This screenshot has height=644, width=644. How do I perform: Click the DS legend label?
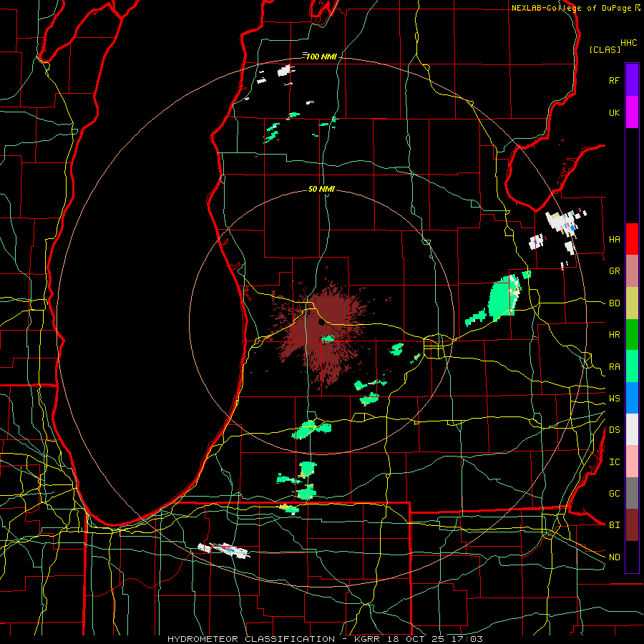coord(614,430)
